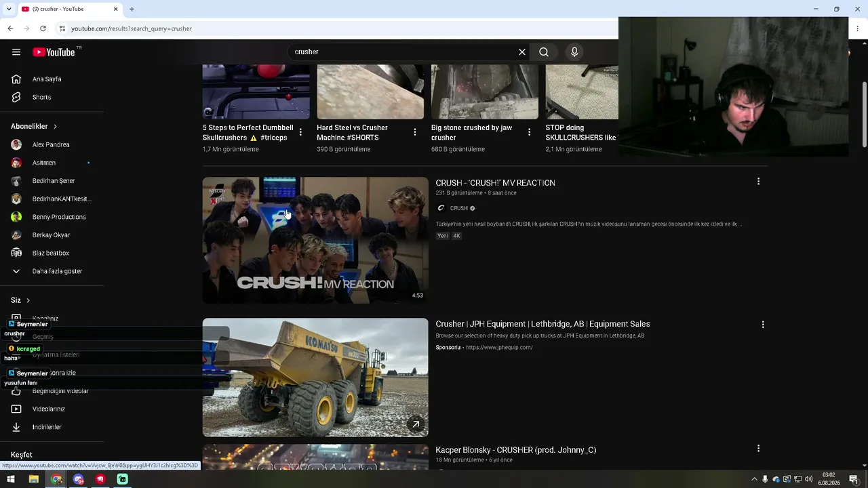Open the tab search dropdown arrow

pyautogui.click(x=9, y=9)
